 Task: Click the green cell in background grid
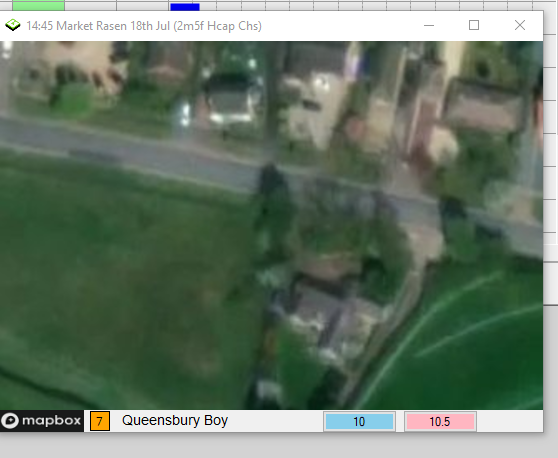(38, 5)
